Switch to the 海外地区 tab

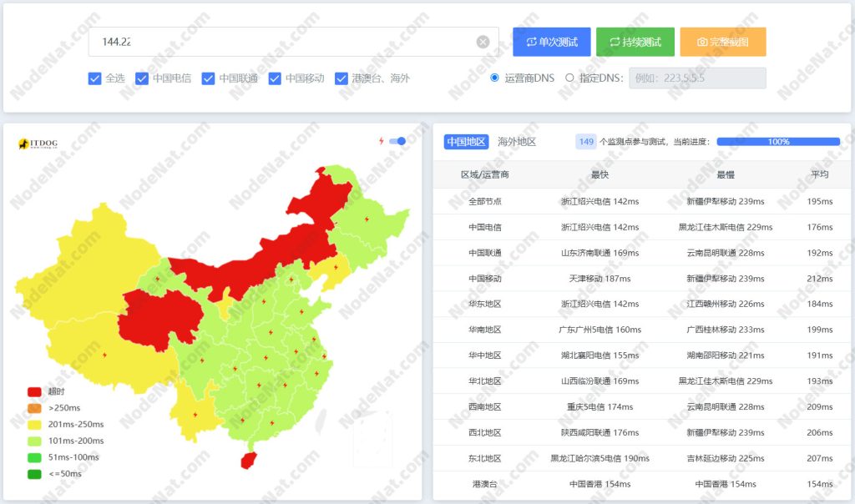pos(516,142)
